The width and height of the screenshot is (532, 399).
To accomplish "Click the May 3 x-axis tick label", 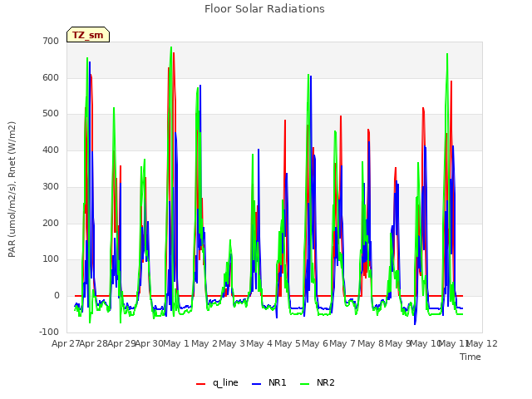I will point(232,343).
